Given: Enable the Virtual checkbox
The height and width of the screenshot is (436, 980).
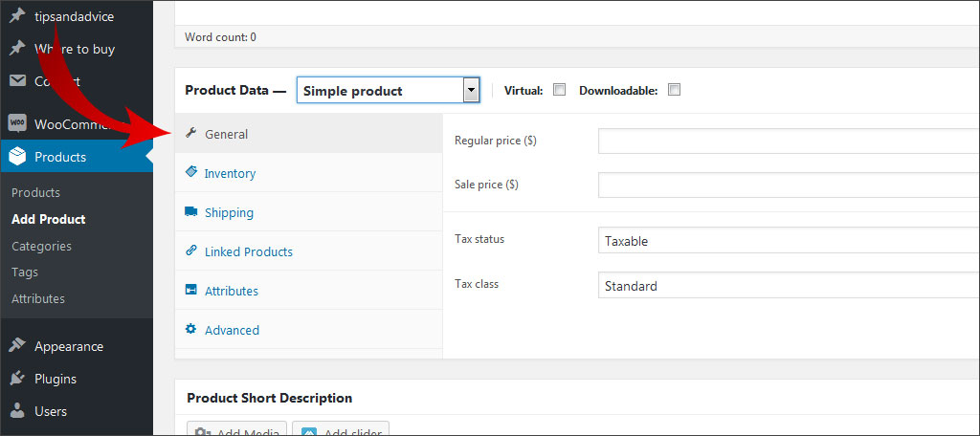Looking at the screenshot, I should point(560,90).
